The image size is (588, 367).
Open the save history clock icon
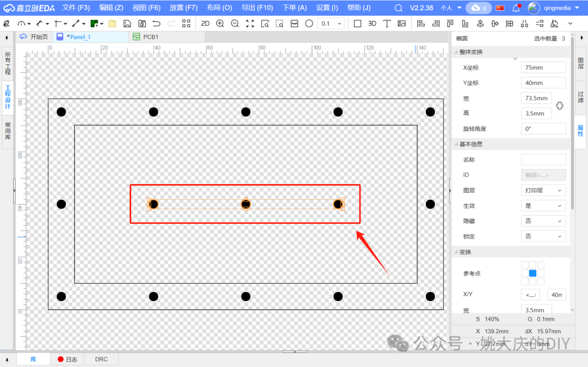(x=142, y=23)
